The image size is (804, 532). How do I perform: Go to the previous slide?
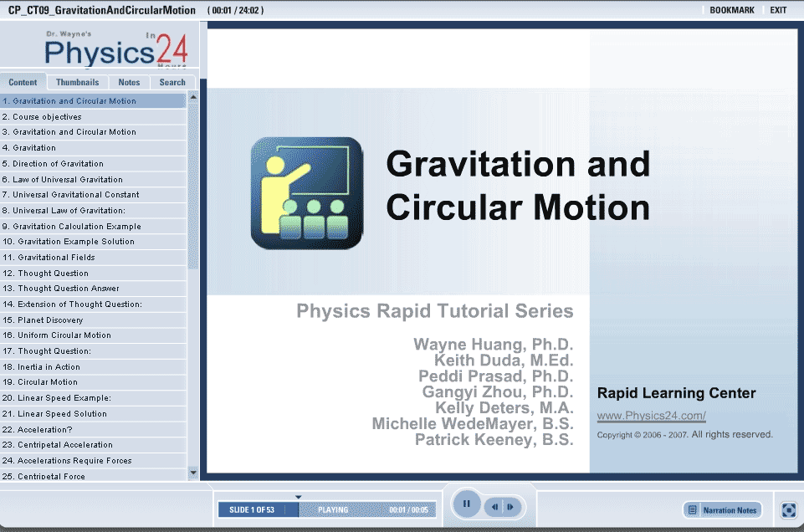pos(496,507)
